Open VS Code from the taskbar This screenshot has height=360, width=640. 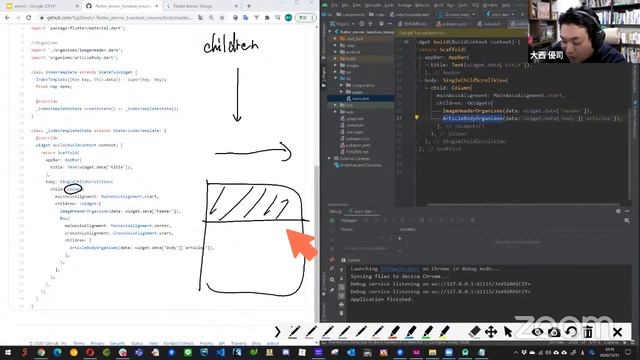pos(220,352)
